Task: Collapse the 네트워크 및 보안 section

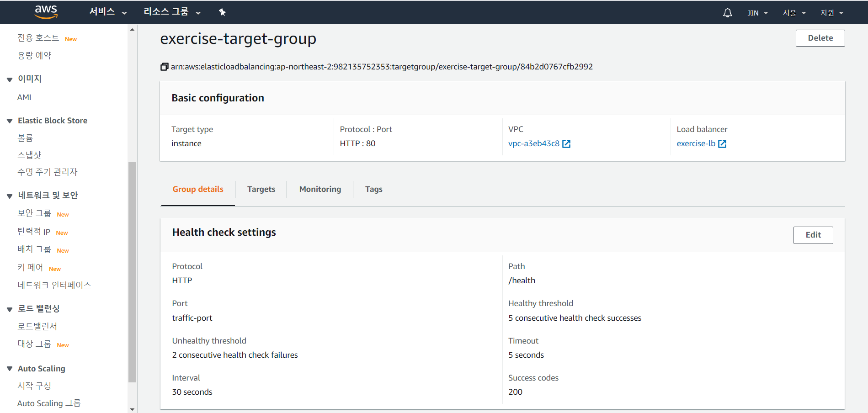Action: point(10,196)
